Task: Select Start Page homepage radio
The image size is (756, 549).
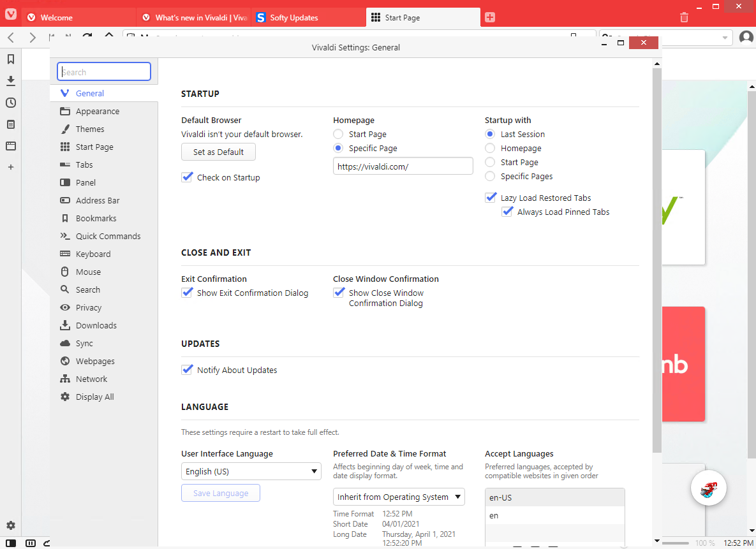Action: (339, 134)
